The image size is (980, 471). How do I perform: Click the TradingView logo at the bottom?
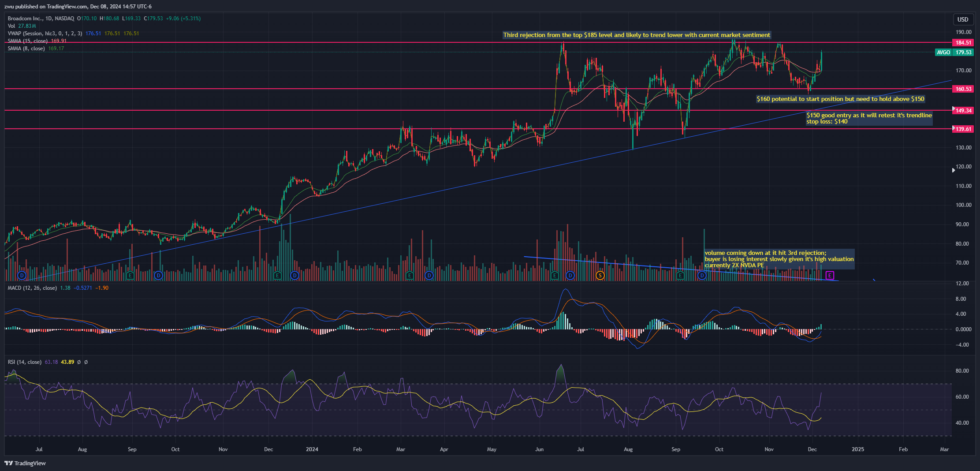click(x=25, y=463)
